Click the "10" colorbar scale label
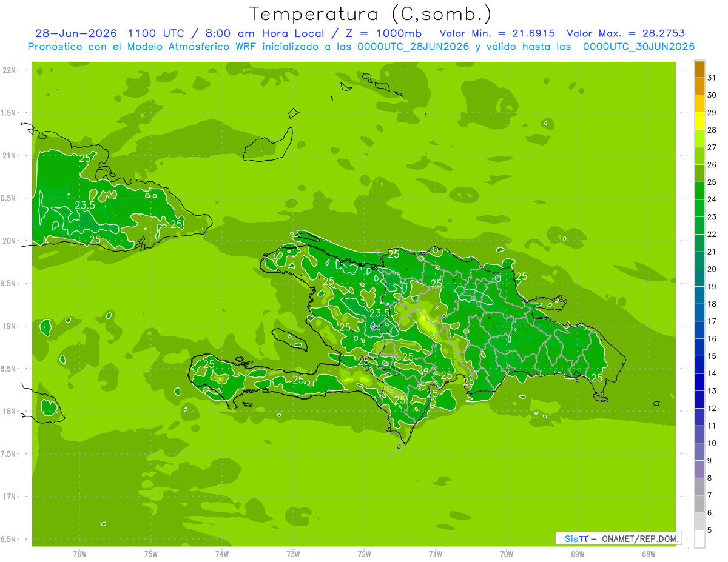This screenshot has width=728, height=562. (712, 443)
